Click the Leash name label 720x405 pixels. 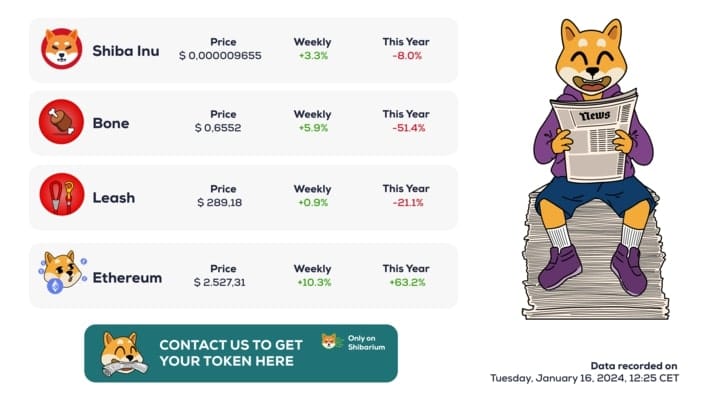click(x=114, y=197)
